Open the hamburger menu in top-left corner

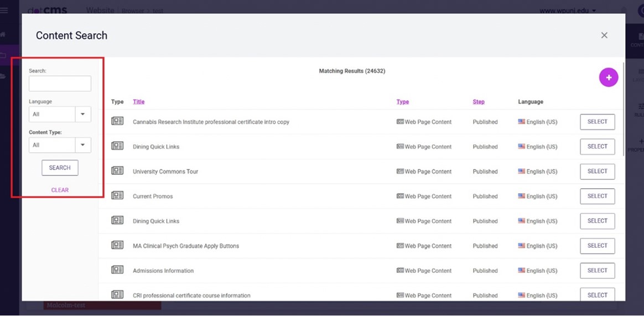point(4,11)
